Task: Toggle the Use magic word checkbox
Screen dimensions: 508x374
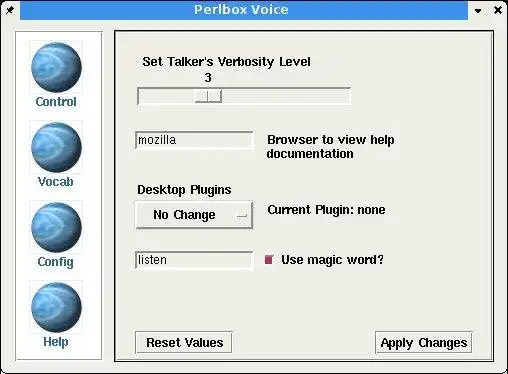Action: point(269,259)
